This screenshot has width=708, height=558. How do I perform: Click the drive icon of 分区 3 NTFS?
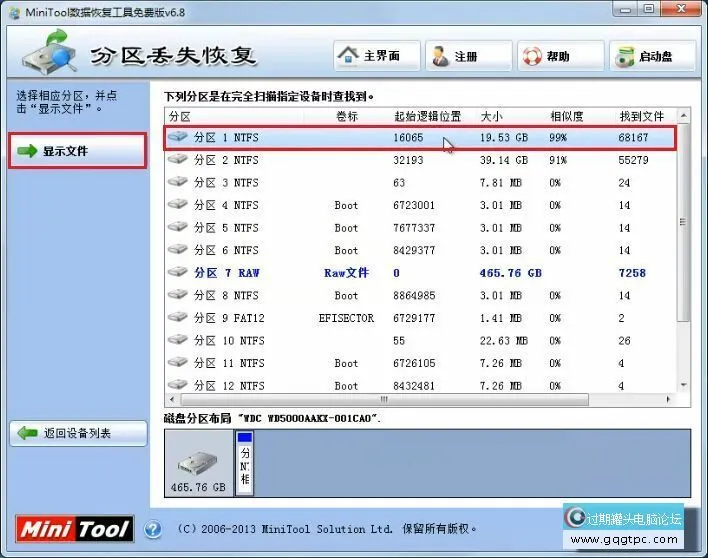[177, 181]
